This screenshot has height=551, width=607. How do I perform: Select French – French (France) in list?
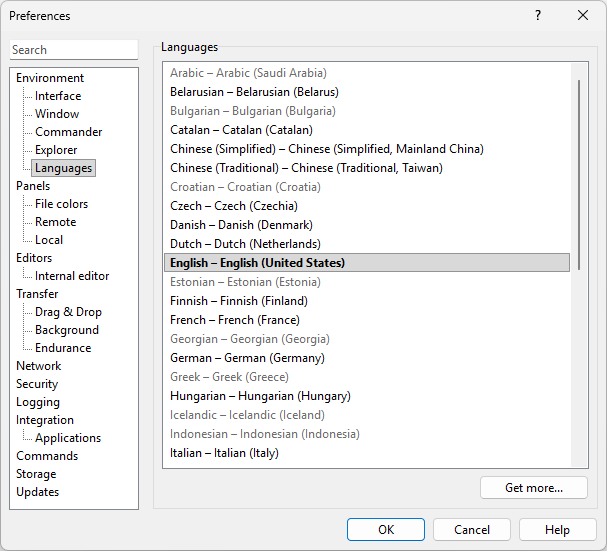click(x=235, y=320)
